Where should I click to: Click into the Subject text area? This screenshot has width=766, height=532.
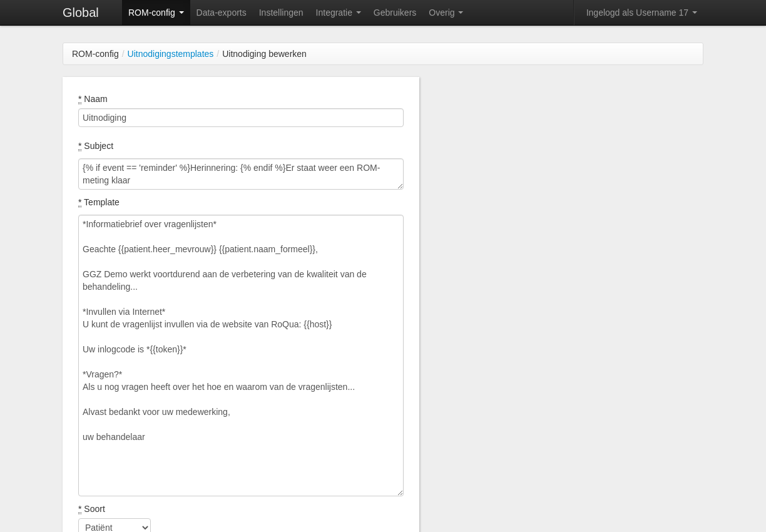pyautogui.click(x=240, y=174)
